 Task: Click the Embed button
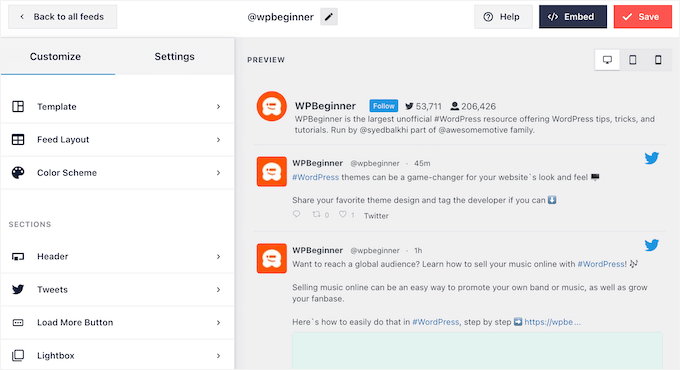tap(573, 17)
